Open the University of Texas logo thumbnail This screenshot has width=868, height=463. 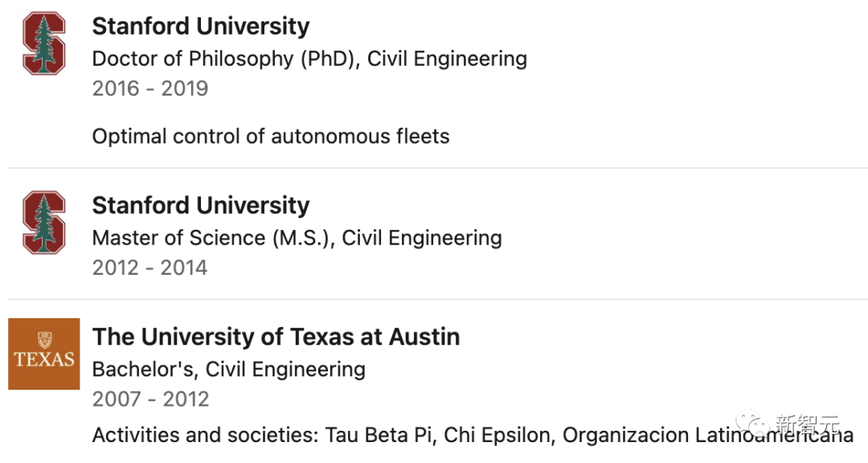point(44,354)
